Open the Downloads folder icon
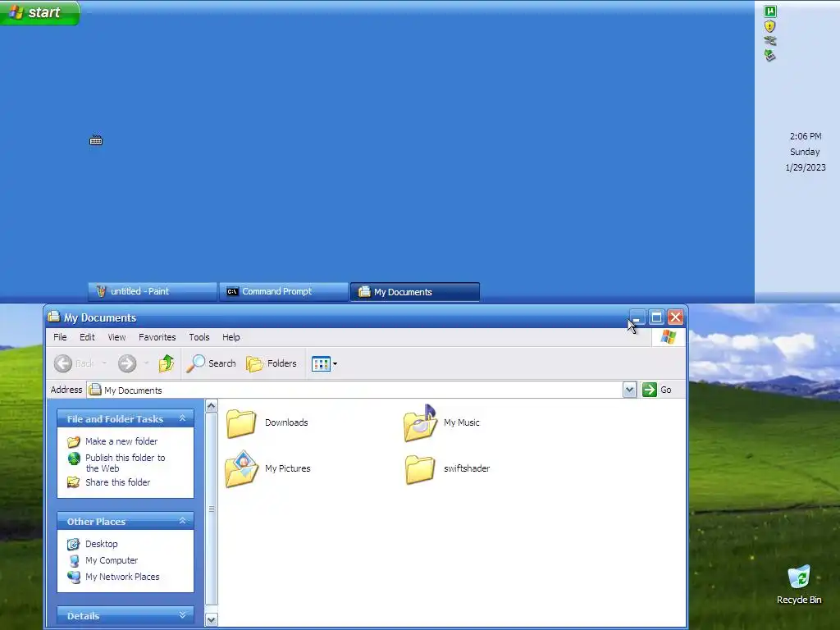 click(240, 423)
